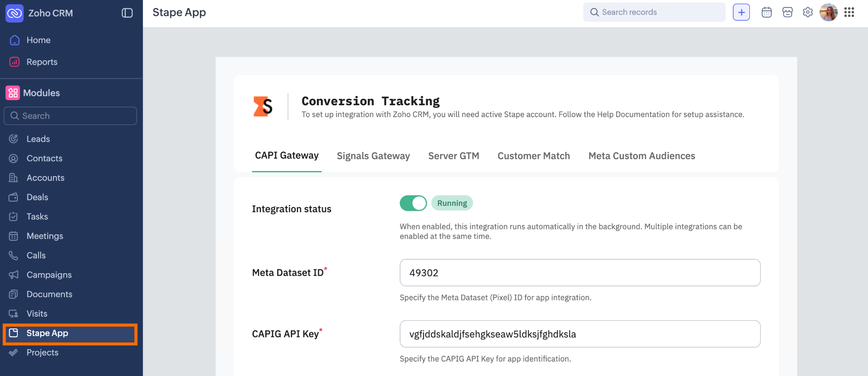
Task: Open the calendar icon in the top bar
Action: coord(767,12)
